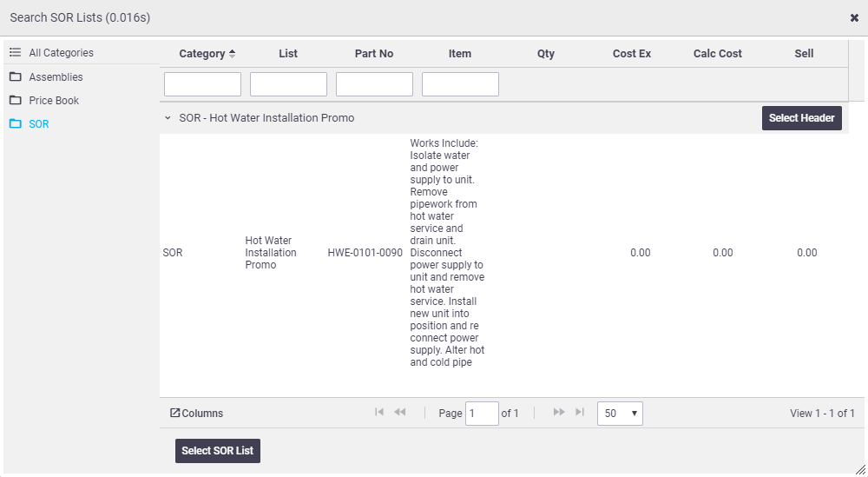Click the Sell value 0.00
Viewport: 868px width, 477px height.
(x=806, y=253)
